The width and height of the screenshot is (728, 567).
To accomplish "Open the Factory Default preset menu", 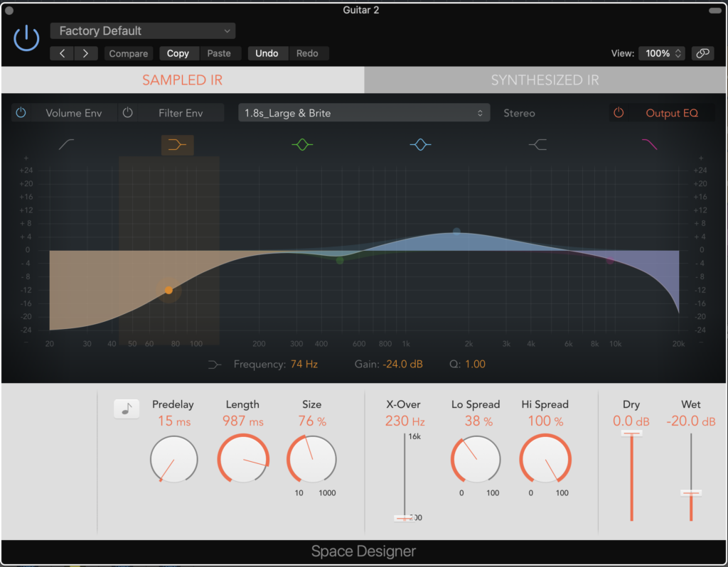I will tap(142, 31).
